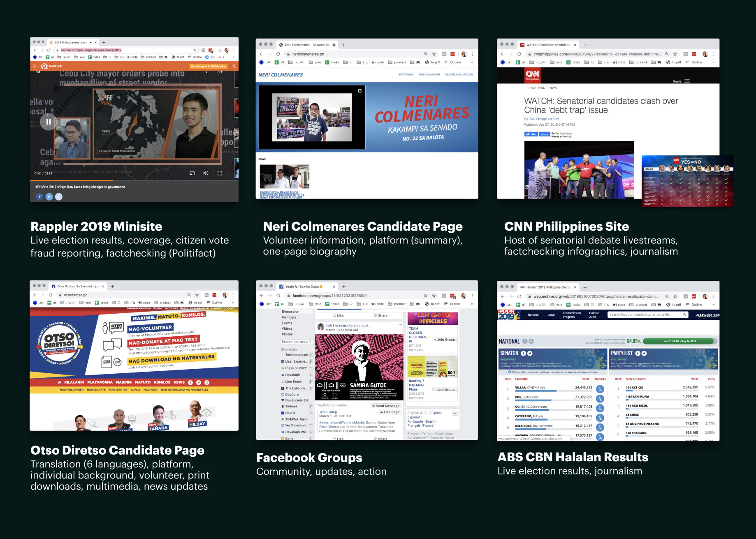Open BECOME A VOLUNTEER! nav link
Image resolution: width=756 pixels, height=539 pixels.
[x=459, y=75]
